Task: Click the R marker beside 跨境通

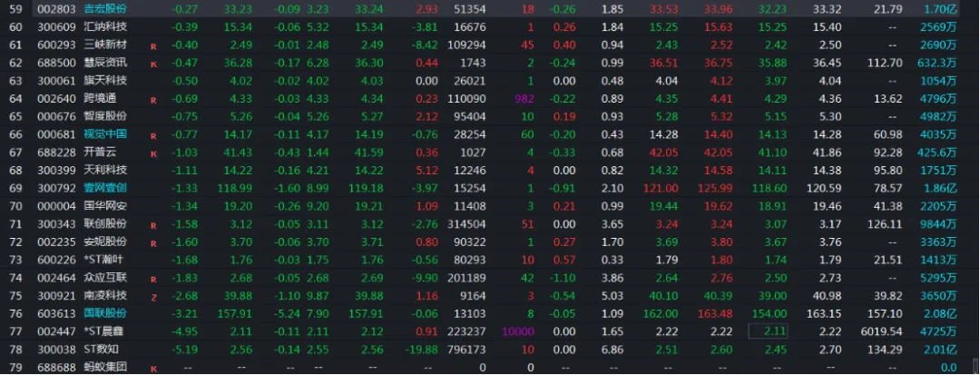Action: point(153,100)
